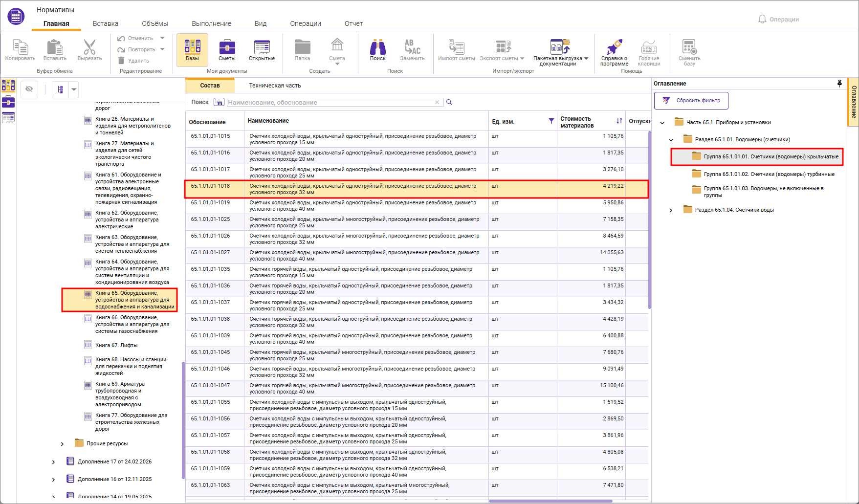
Task: Clear the search field with the X
Action: point(437,102)
